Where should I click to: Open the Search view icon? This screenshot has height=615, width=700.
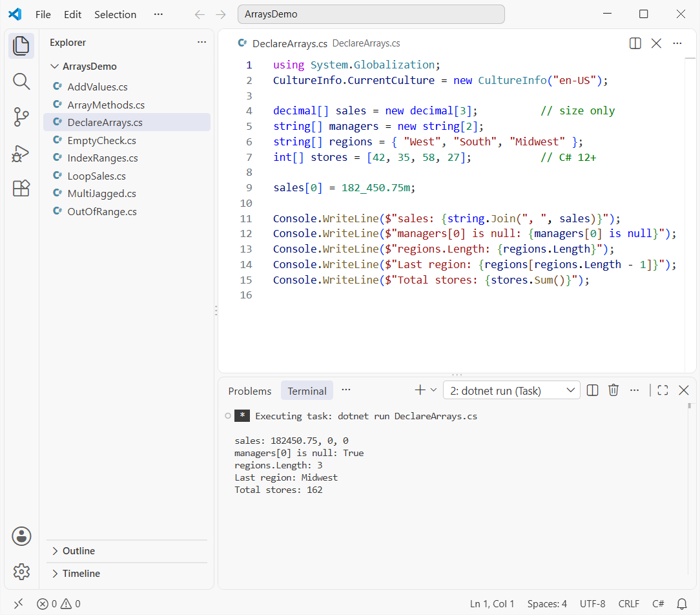[x=21, y=82]
